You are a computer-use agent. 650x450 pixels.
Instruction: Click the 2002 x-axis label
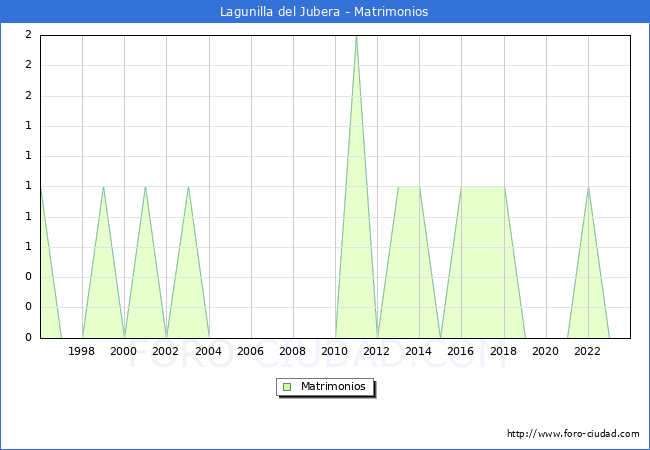166,351
